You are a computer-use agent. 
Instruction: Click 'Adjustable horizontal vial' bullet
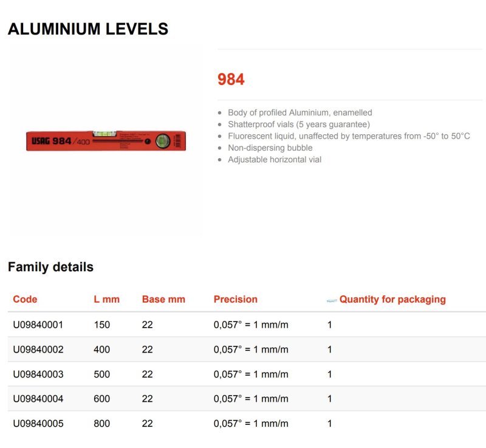(275, 160)
